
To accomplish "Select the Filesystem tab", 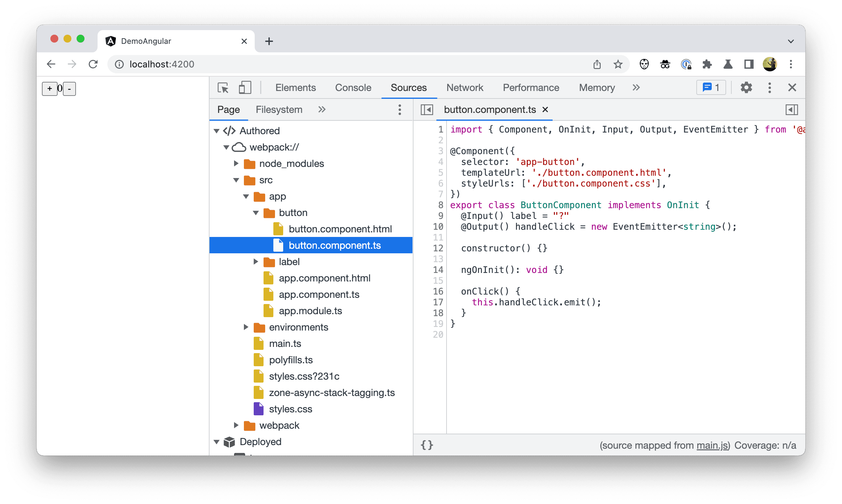I will (278, 109).
